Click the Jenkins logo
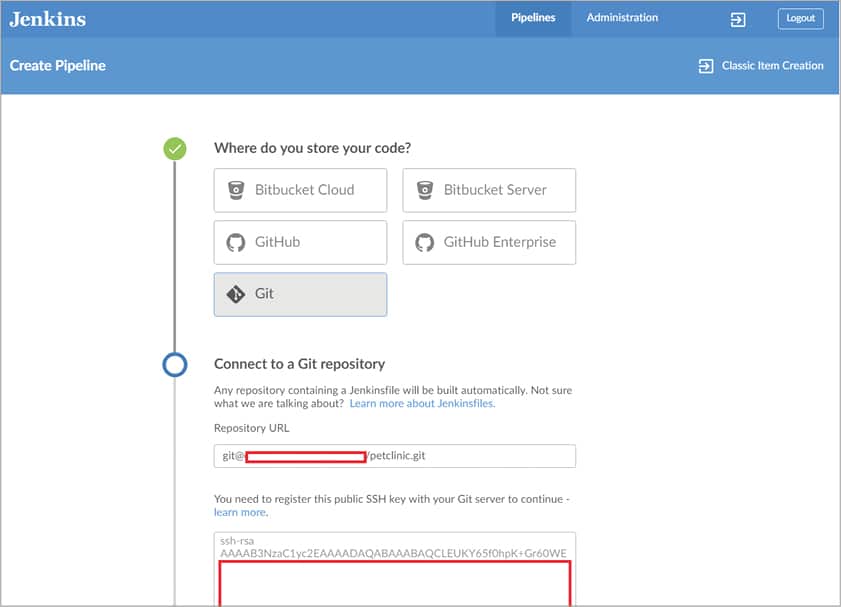Viewport: 841px width, 607px height. (x=48, y=19)
